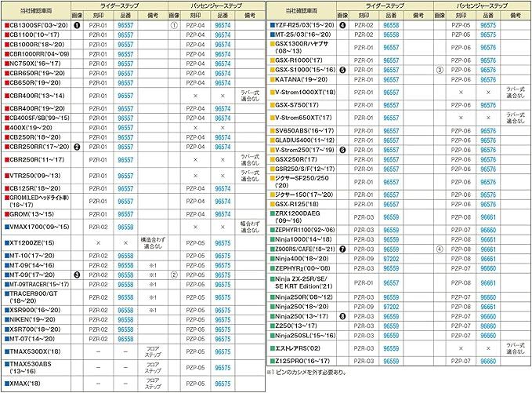Click the black circled 5 marker beside GSX-S1000
The height and width of the screenshot is (393, 532).
tap(342, 70)
